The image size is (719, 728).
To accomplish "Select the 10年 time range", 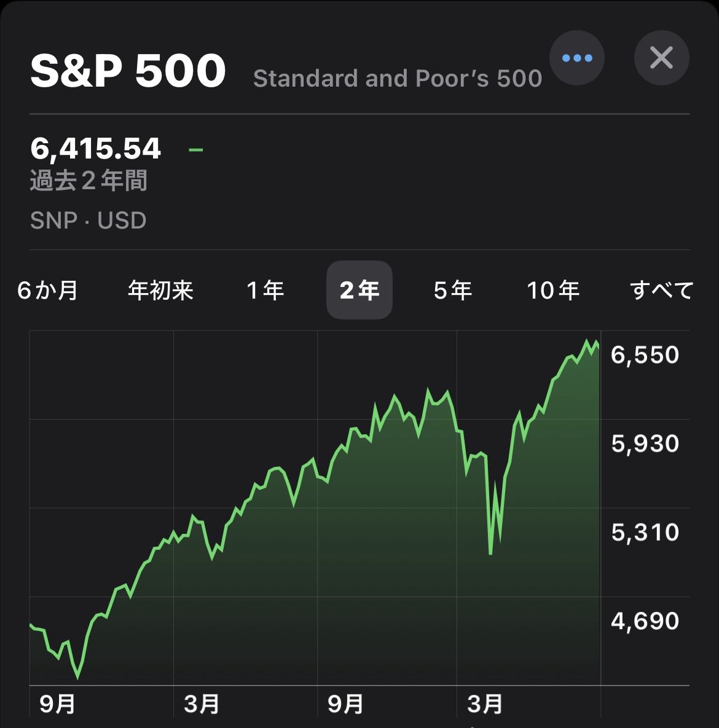I will (553, 290).
